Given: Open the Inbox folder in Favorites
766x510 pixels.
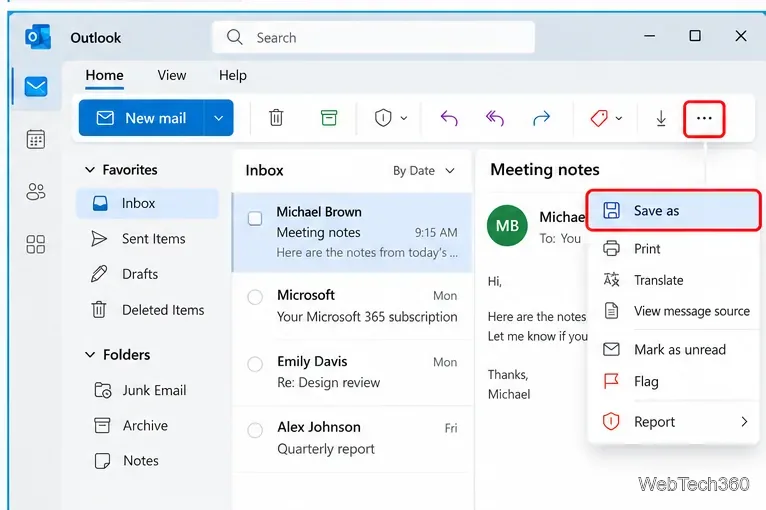Looking at the screenshot, I should (147, 203).
